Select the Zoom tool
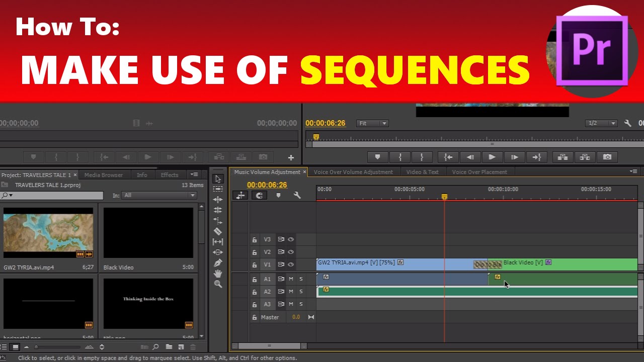Image resolution: width=644 pixels, height=362 pixels. (218, 284)
